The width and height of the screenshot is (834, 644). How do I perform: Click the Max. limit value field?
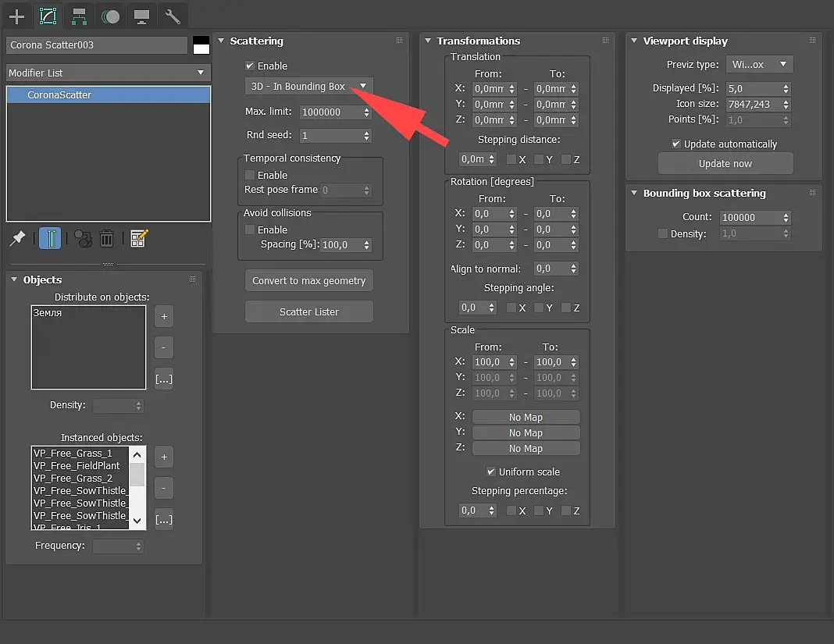[331, 112]
